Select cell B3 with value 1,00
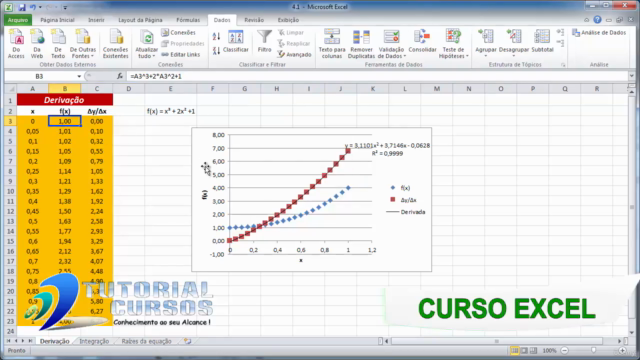 tap(64, 121)
